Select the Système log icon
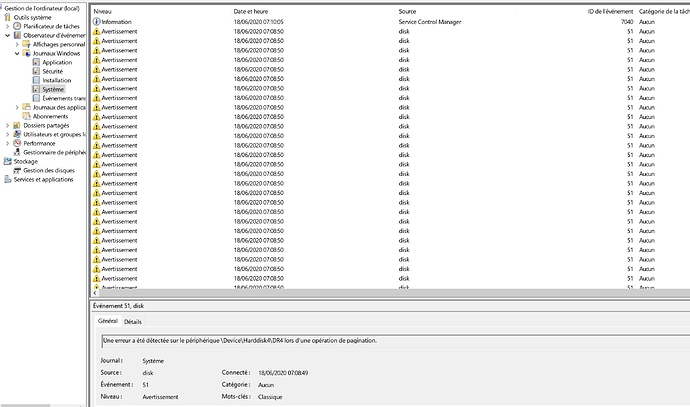 36,89
